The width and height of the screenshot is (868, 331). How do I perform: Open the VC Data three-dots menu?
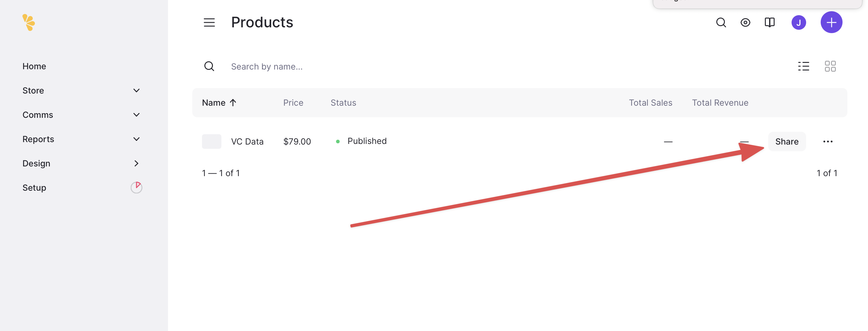tap(828, 142)
